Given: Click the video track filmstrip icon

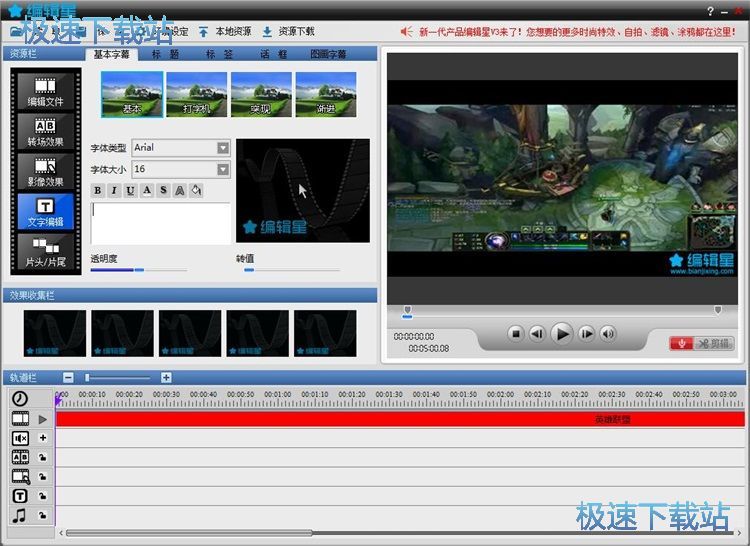Looking at the screenshot, I should (x=20, y=418).
